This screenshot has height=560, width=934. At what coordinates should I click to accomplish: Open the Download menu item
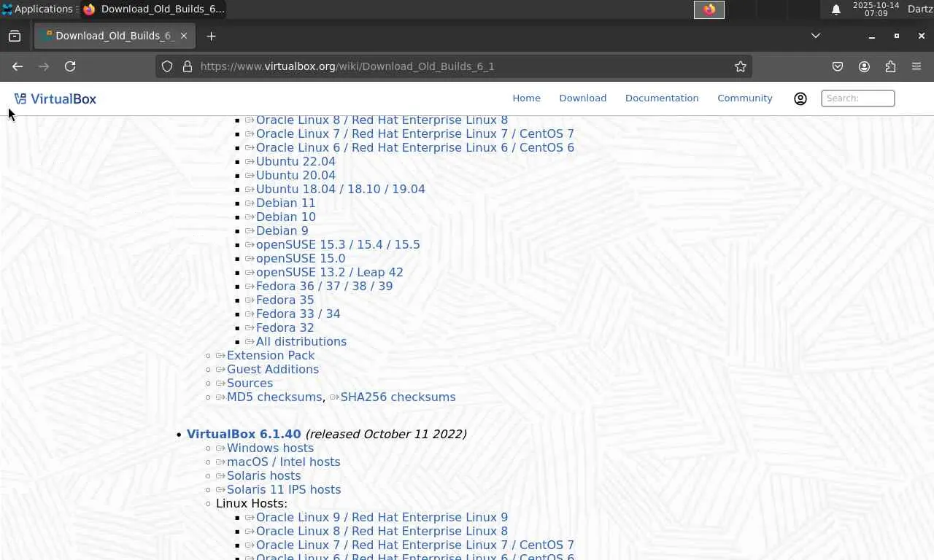582,98
